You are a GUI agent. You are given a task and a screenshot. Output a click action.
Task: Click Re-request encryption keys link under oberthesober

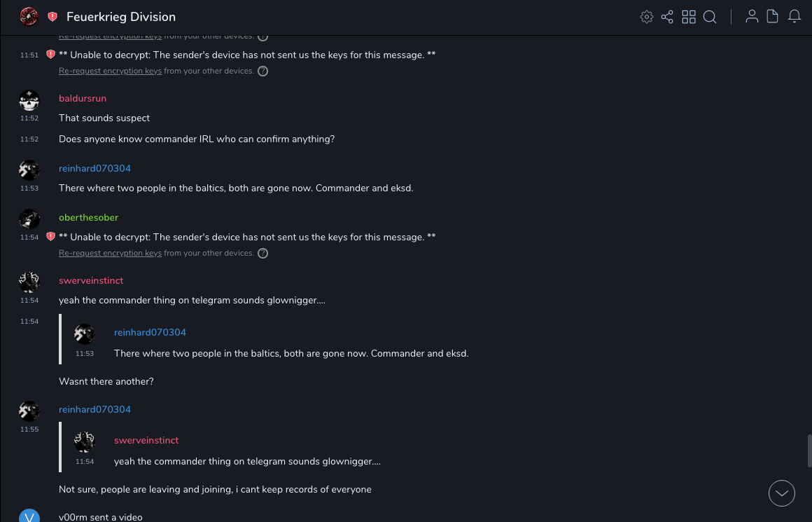pyautogui.click(x=110, y=253)
